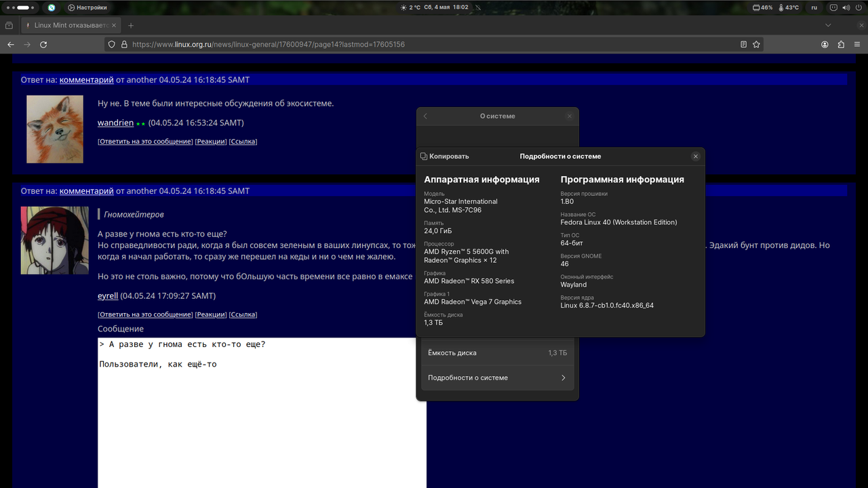Screen dimensions: 868x488
Task: Click the Копировать button in system details
Action: 445,156
